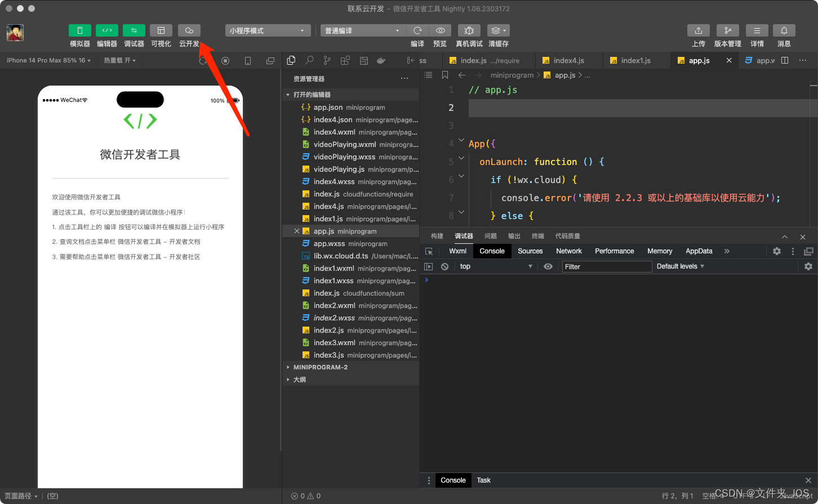The width and height of the screenshot is (818, 504).
Task: Close app.js from open editors list
Action: tap(297, 231)
